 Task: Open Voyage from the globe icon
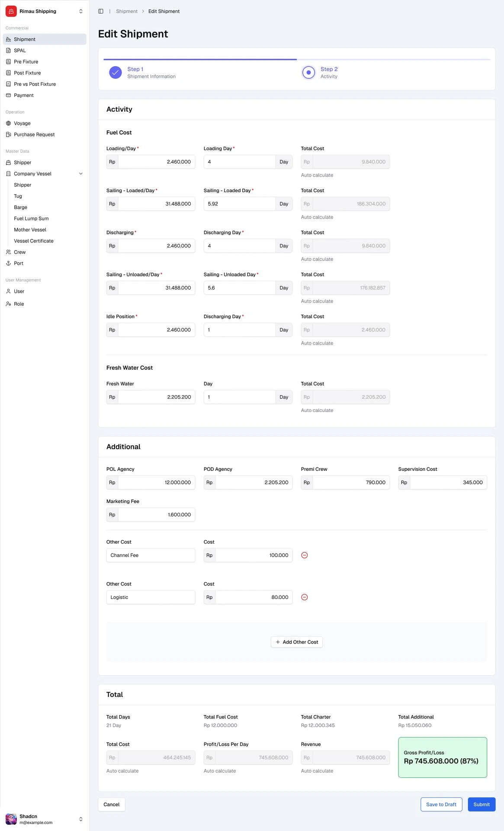[x=8, y=123]
